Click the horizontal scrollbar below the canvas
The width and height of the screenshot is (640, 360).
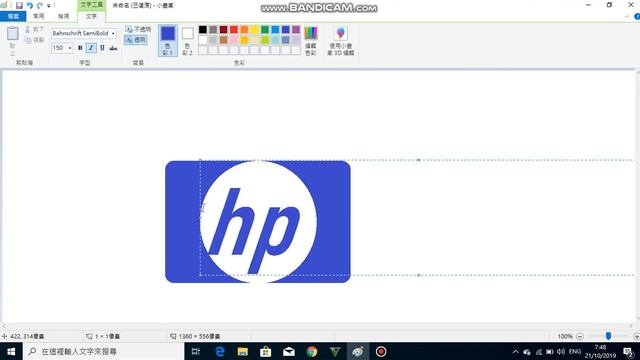pyautogui.click(x=318, y=326)
